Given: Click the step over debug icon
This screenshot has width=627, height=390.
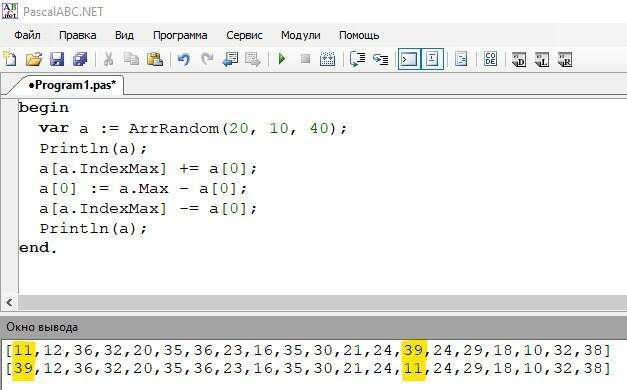Looking at the screenshot, I should pyautogui.click(x=380, y=59).
